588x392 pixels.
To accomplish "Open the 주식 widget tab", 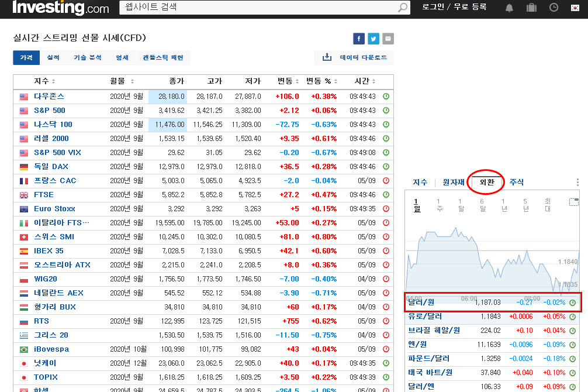I will pos(516,182).
